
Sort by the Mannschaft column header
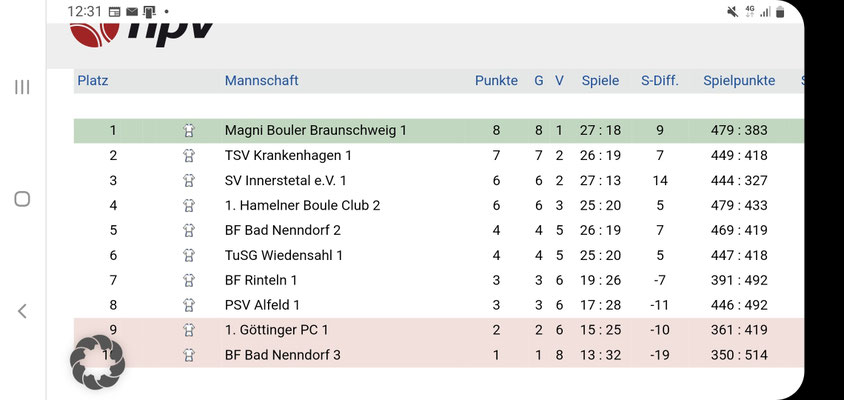tap(262, 81)
